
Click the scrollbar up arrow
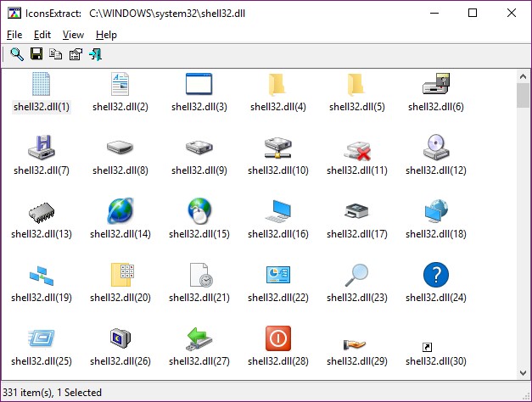click(523, 76)
